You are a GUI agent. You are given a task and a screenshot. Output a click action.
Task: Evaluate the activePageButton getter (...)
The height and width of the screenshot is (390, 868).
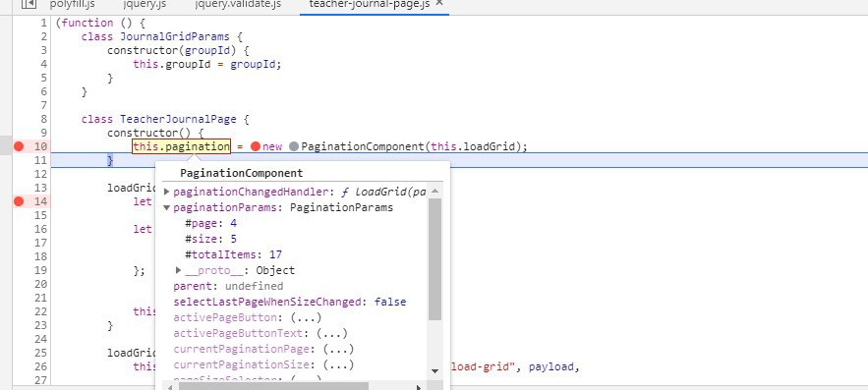point(306,318)
